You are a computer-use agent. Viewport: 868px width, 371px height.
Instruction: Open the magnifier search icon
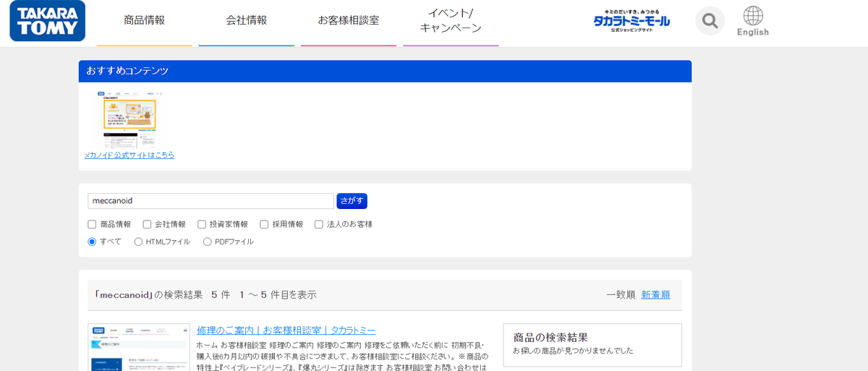(710, 21)
